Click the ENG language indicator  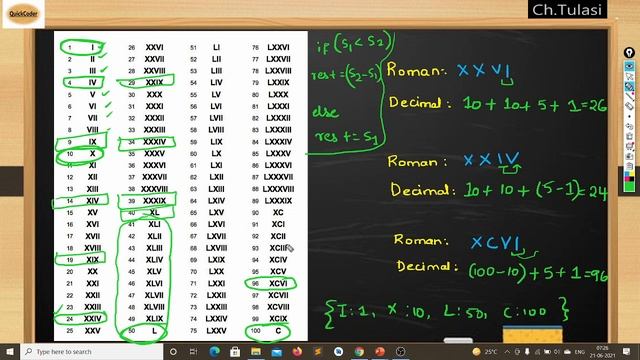click(580, 352)
